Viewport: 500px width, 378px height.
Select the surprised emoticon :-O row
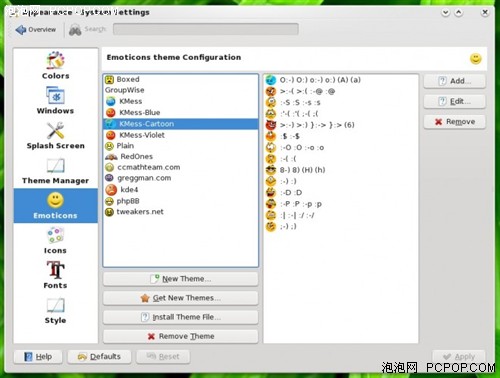click(341, 147)
